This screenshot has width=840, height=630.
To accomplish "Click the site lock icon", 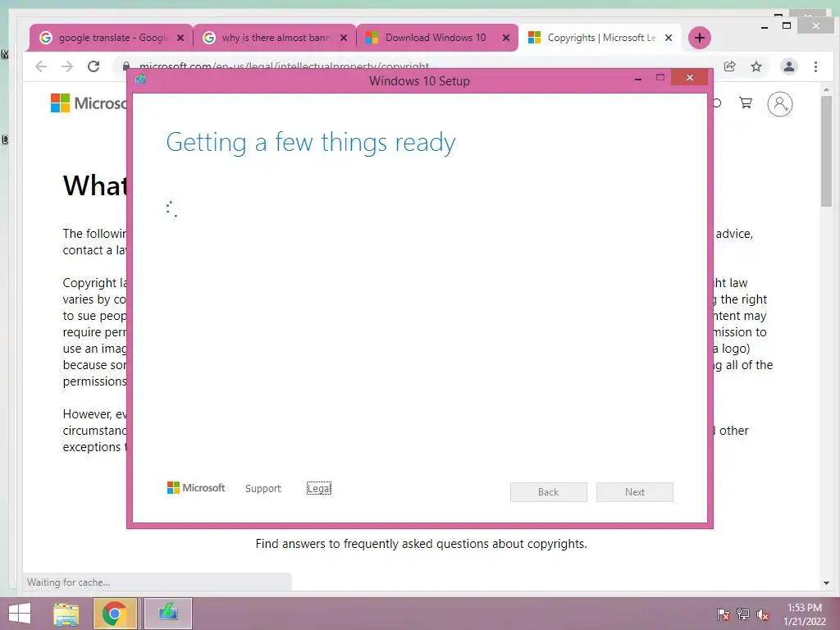I will point(126,66).
